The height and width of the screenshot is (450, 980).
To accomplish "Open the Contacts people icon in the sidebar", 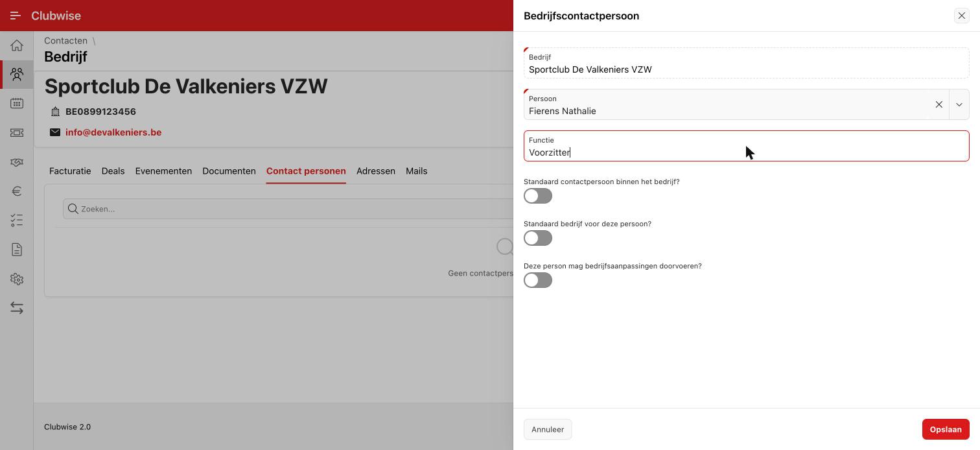I will coord(17,75).
